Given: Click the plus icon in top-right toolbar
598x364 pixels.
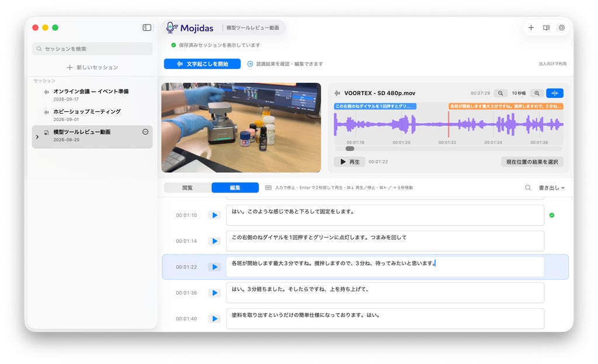Looking at the screenshot, I should click(531, 27).
